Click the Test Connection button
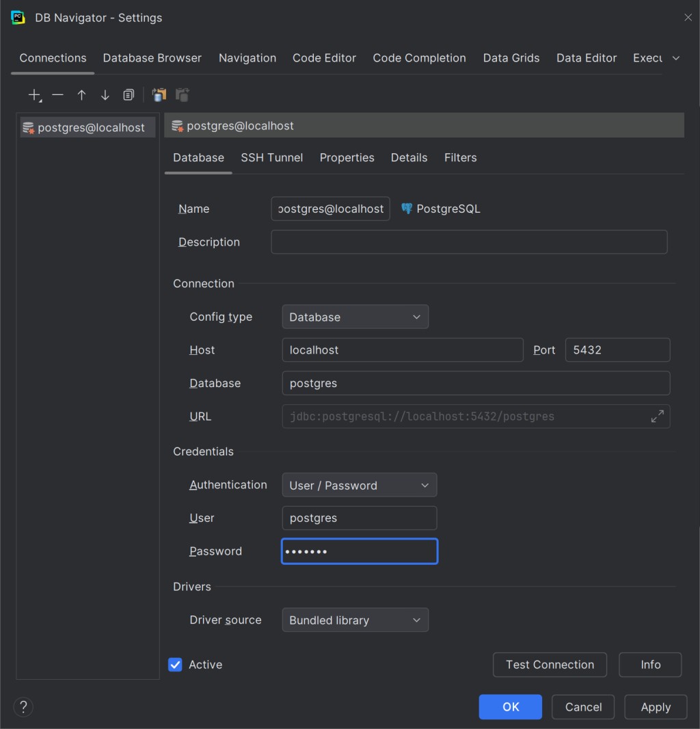This screenshot has width=700, height=729. click(x=550, y=665)
